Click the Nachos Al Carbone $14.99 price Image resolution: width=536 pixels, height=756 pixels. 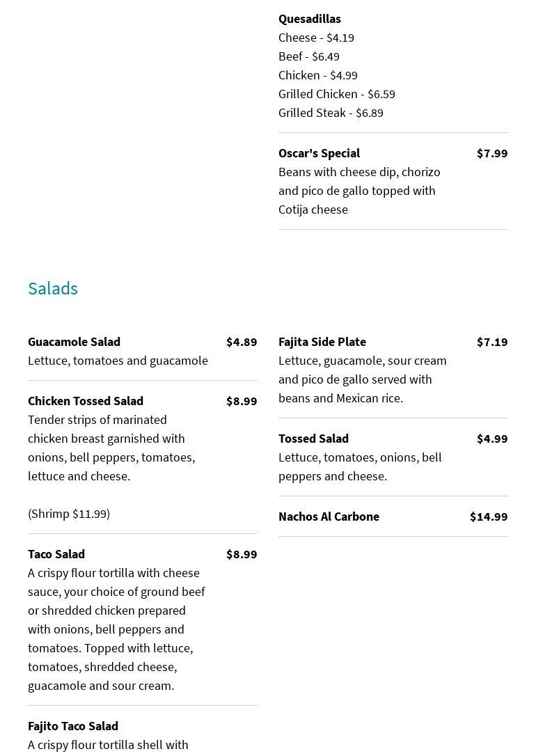coord(488,517)
